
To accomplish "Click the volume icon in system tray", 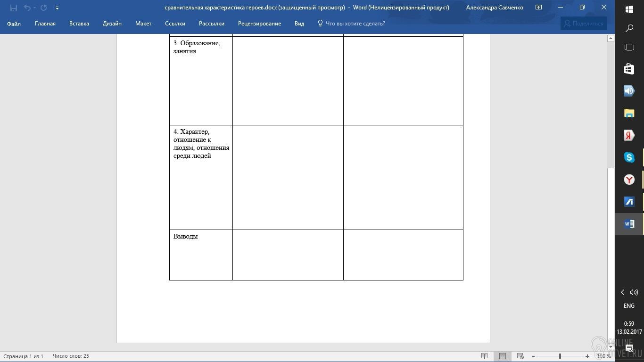I will click(634, 292).
